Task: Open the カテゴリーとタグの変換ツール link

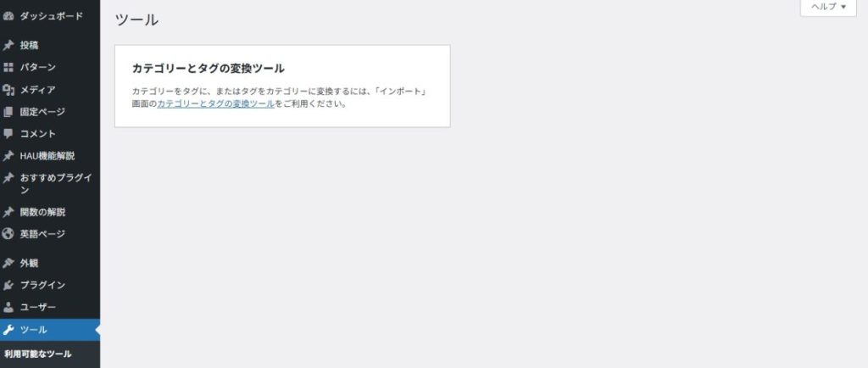Action: pyautogui.click(x=216, y=103)
